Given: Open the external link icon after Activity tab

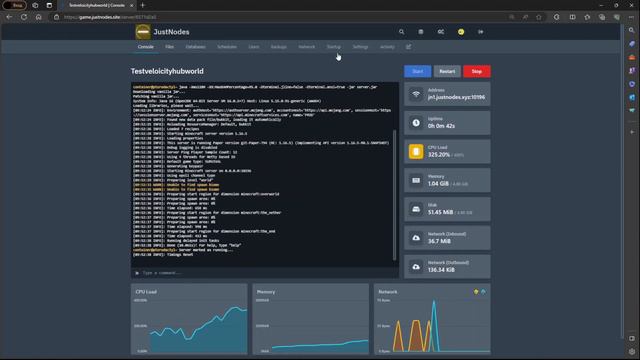Looking at the screenshot, I should pyautogui.click(x=409, y=47).
